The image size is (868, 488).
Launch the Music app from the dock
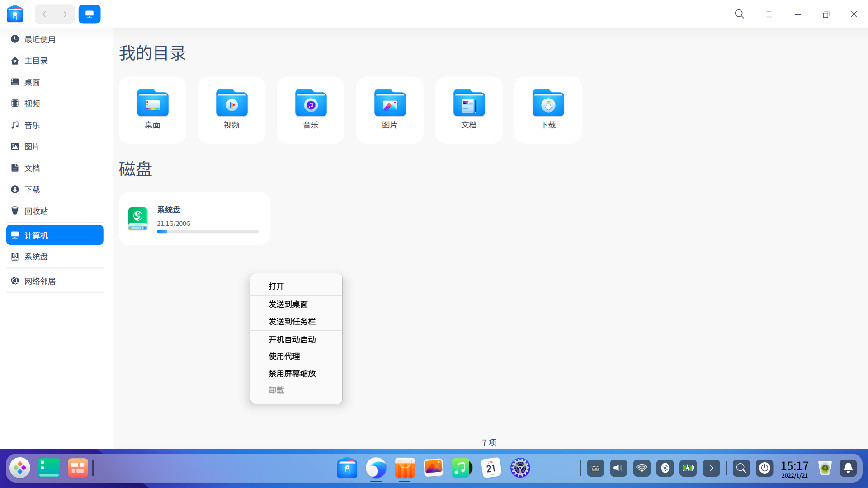pos(462,468)
